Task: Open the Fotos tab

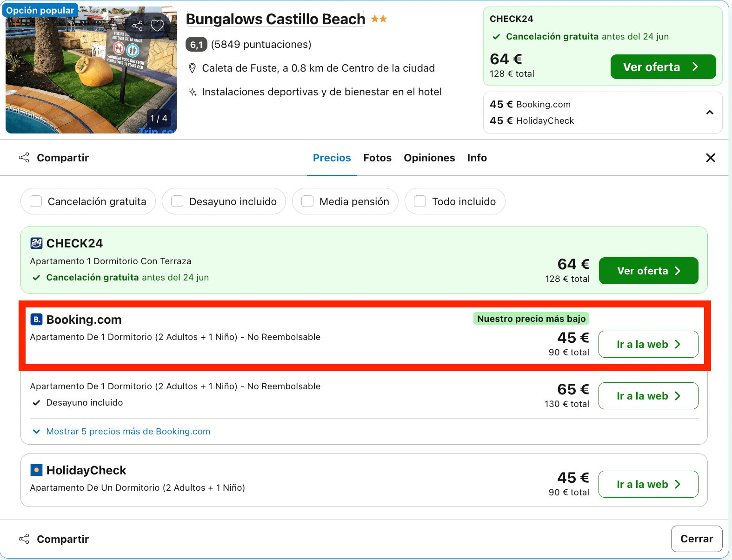Action: [378, 158]
